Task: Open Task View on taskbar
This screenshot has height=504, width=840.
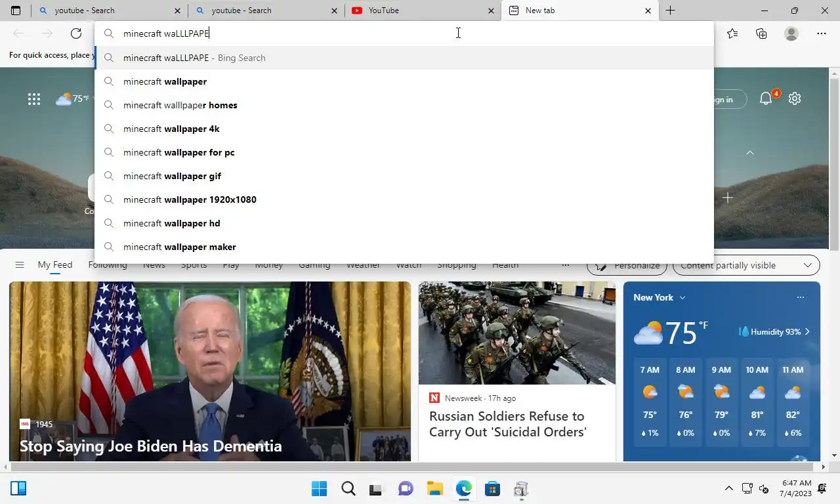Action: pos(375,490)
